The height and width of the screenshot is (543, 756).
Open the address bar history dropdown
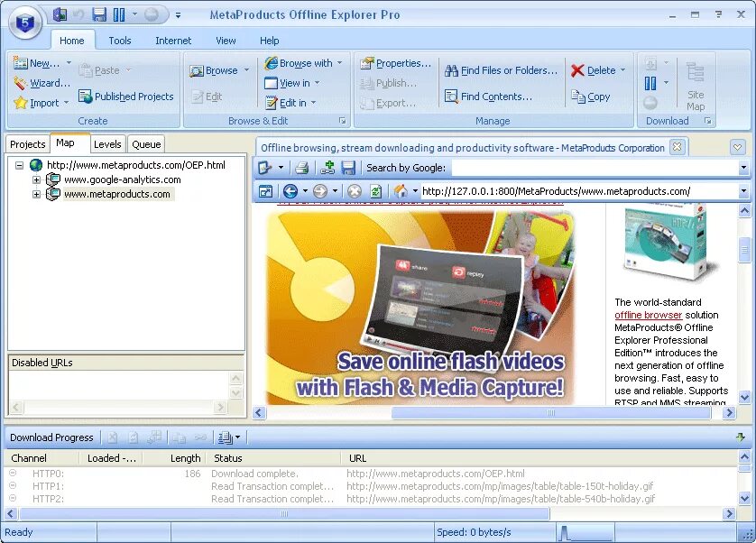[743, 191]
